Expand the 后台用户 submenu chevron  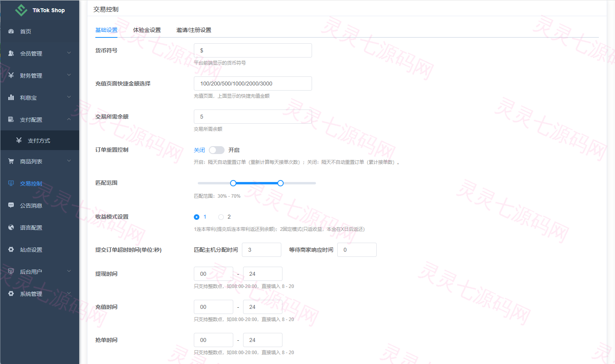click(69, 271)
